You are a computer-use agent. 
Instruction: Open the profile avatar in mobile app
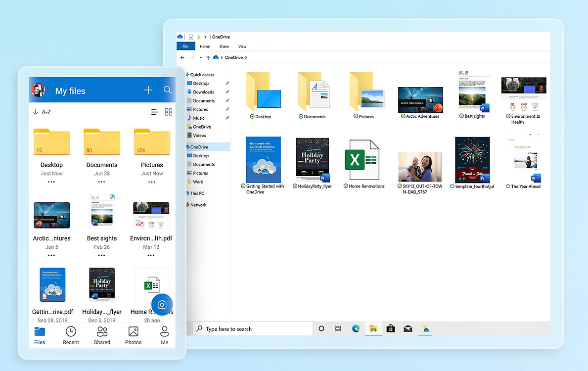[38, 90]
